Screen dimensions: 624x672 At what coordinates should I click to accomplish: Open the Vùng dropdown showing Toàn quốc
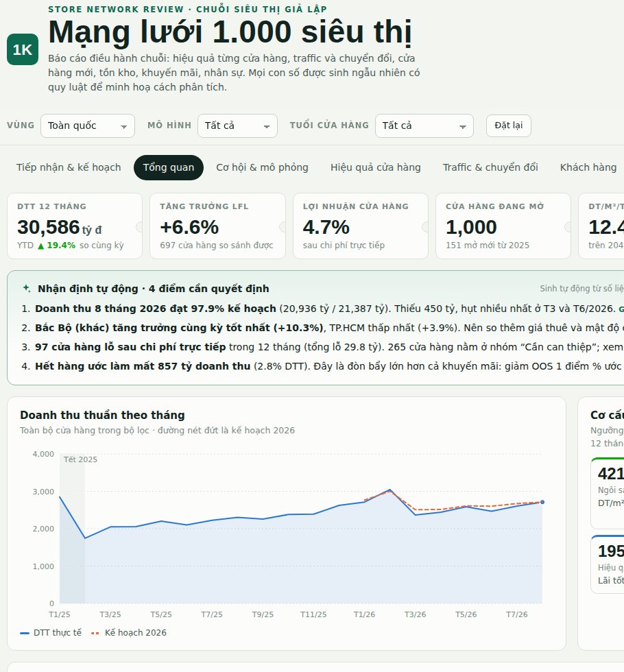coord(88,125)
